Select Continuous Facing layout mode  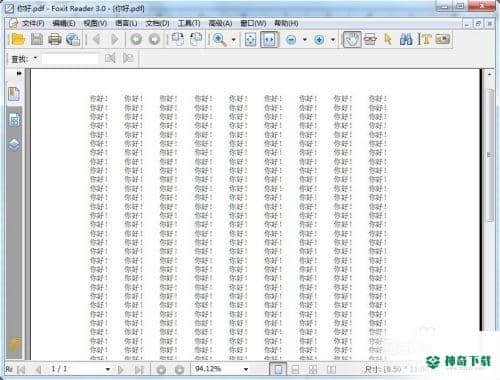point(331,369)
